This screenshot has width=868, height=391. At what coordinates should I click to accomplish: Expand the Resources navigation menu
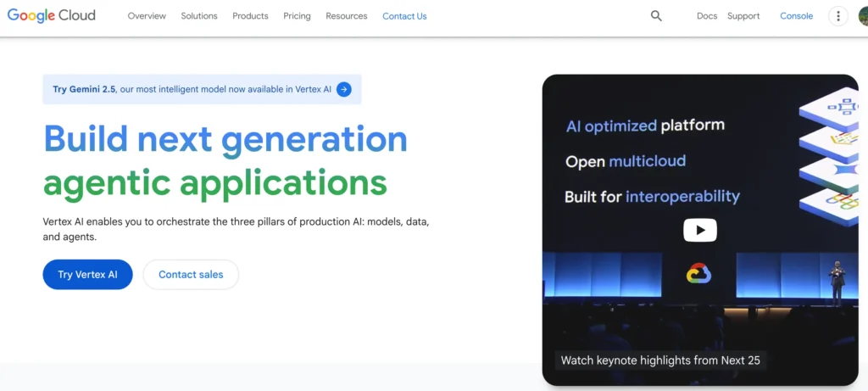(x=347, y=16)
